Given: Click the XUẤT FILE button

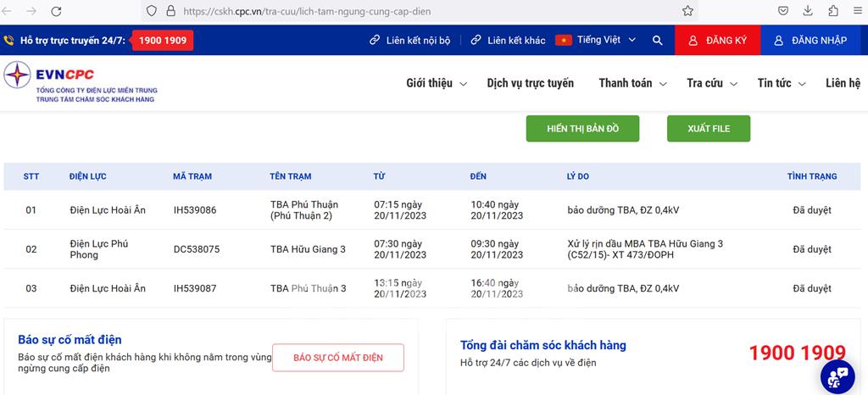Looking at the screenshot, I should [x=708, y=128].
